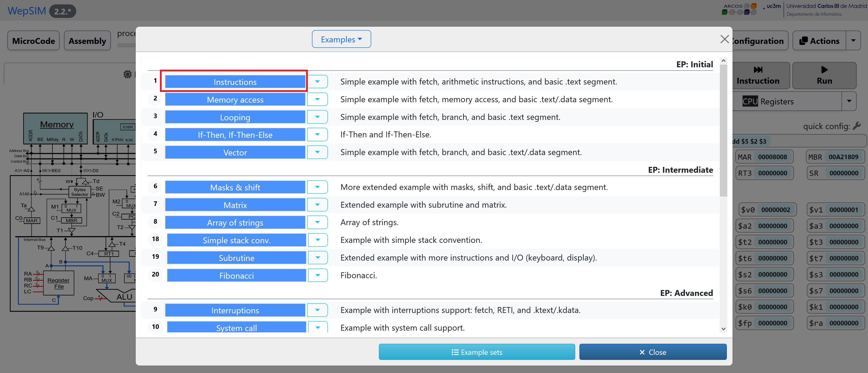Viewport: 868px width, 373px height.
Task: Click the ARCOS logo in the header
Action: tap(739, 9)
